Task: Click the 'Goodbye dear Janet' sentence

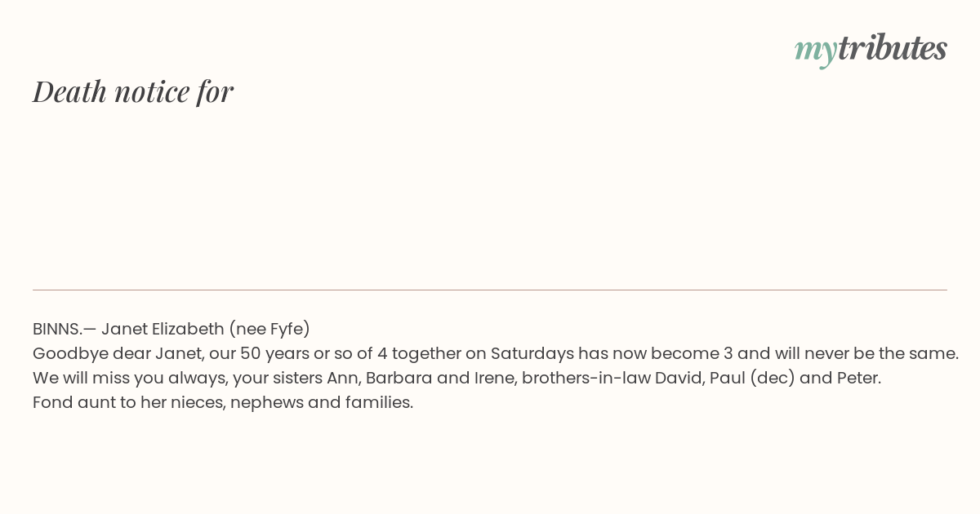Action: 496,353
